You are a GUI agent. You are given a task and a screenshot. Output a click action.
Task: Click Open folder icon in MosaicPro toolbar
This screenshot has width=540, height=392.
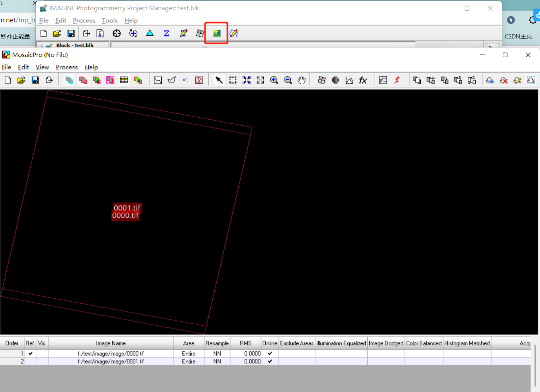pyautogui.click(x=21, y=80)
